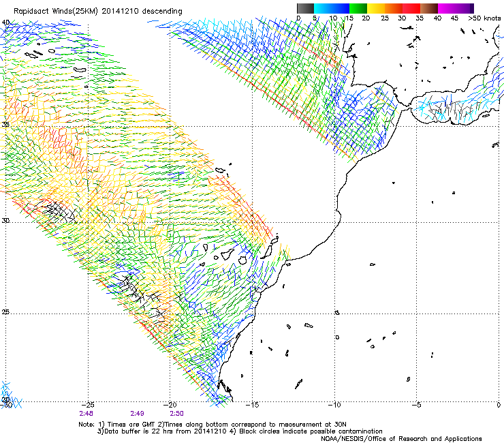Click the latitude '25' label on left edge

click(5, 312)
